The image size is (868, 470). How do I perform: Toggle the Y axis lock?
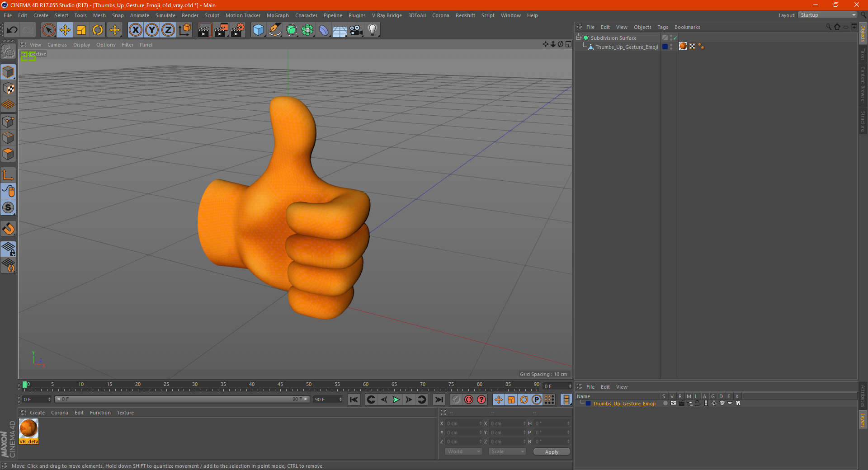[152, 30]
